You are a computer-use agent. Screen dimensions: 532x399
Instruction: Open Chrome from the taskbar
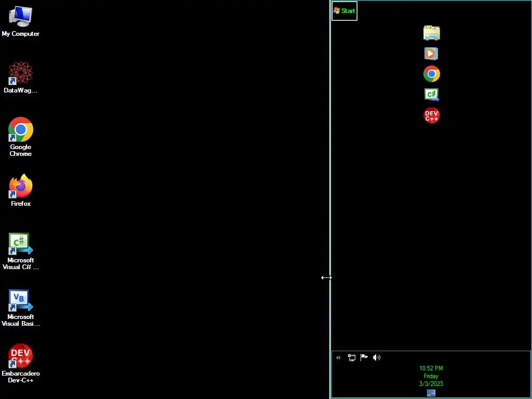pyautogui.click(x=432, y=74)
